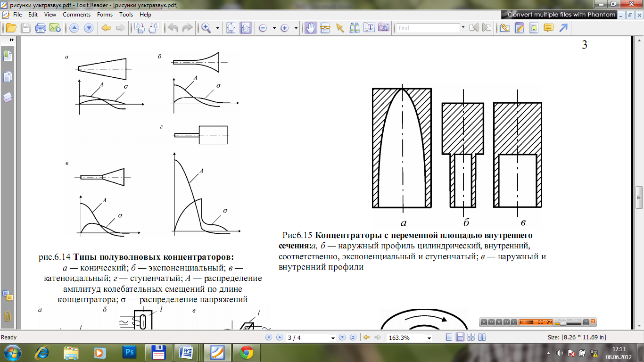Click the Undo arrow icon

(173, 28)
